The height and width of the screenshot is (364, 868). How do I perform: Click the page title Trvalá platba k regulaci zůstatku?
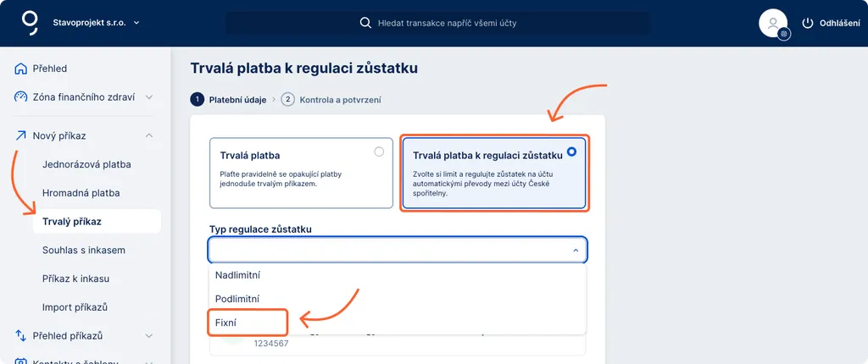tap(304, 69)
